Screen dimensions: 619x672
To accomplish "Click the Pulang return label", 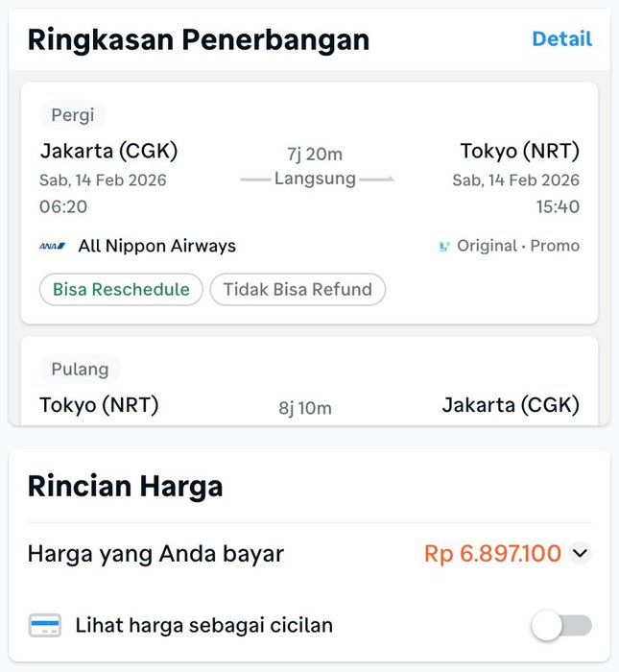I will pos(80,369).
